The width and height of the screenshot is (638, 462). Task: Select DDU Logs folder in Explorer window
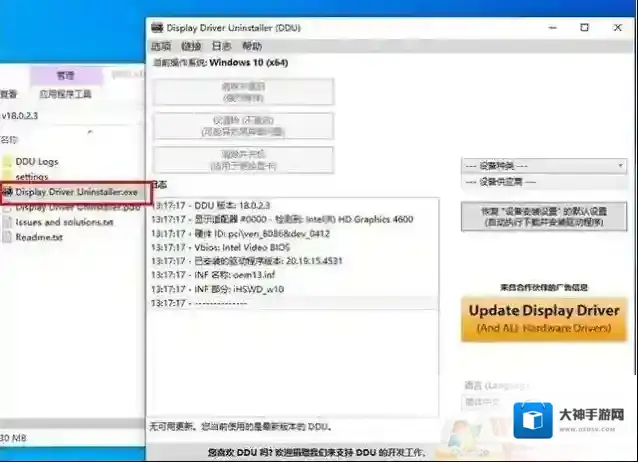[37, 162]
